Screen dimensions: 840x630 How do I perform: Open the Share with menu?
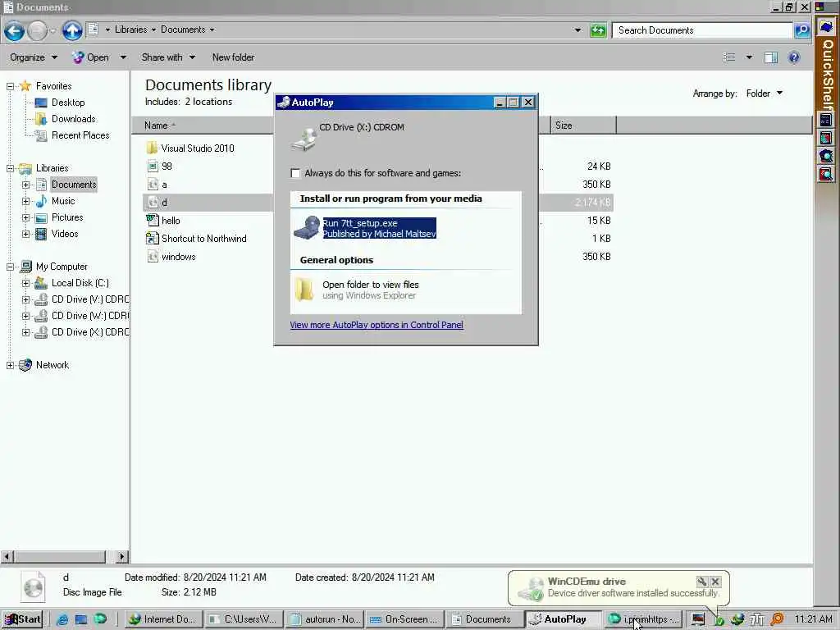168,57
